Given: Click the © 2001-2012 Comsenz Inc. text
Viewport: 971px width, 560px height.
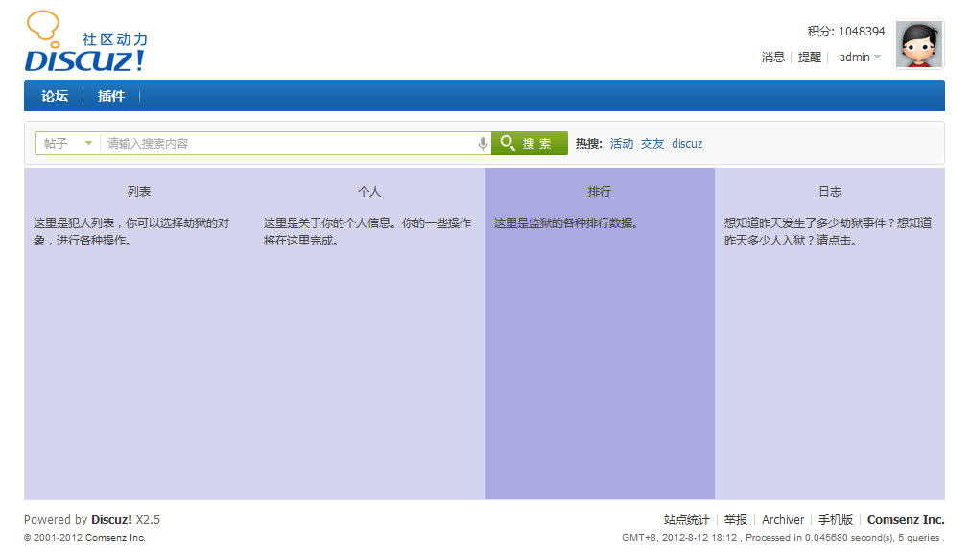Looking at the screenshot, I should [x=84, y=538].
